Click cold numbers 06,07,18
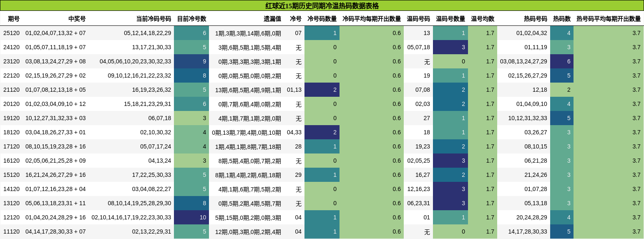 click(x=160, y=118)
